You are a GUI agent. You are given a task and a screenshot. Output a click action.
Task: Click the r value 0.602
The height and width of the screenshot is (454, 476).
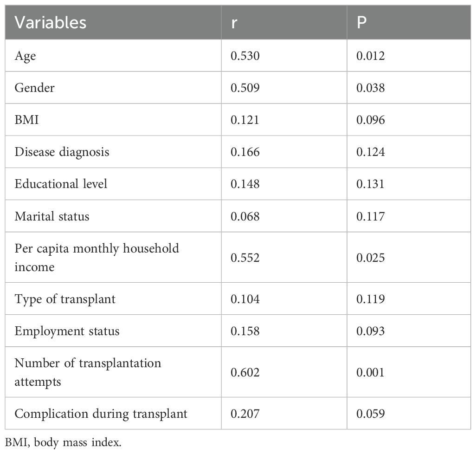[245, 372]
